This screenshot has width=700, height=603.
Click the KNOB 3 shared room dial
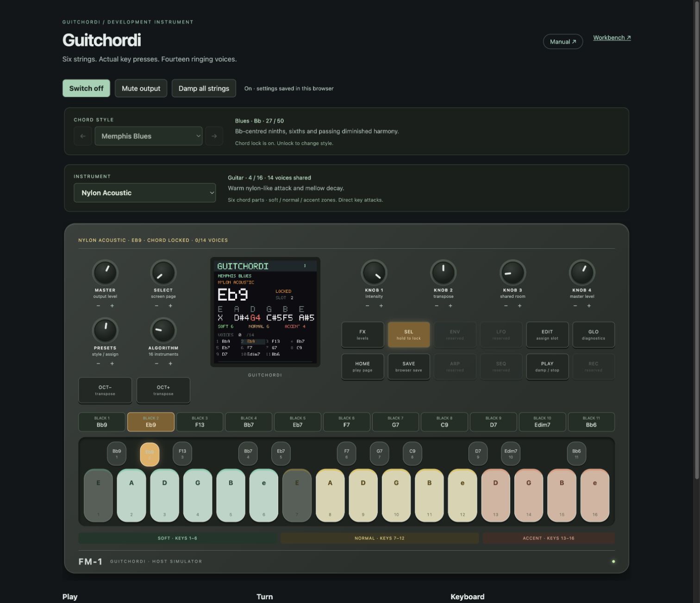pyautogui.click(x=512, y=272)
